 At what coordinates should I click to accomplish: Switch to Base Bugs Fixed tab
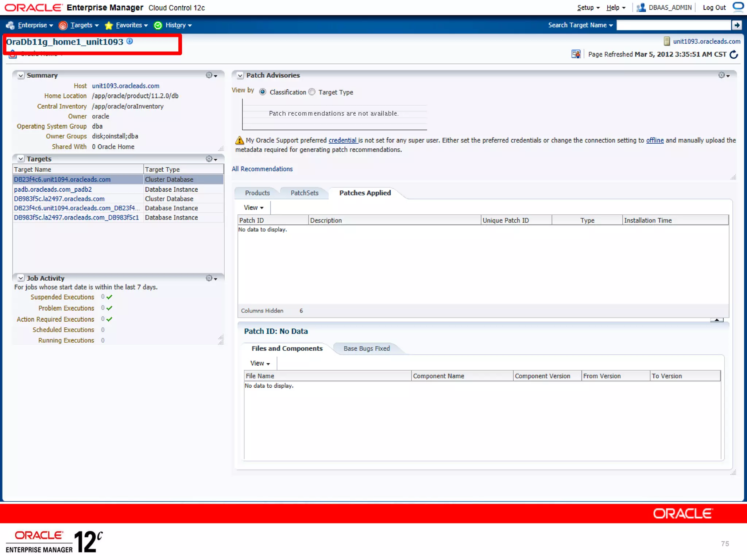coord(366,349)
